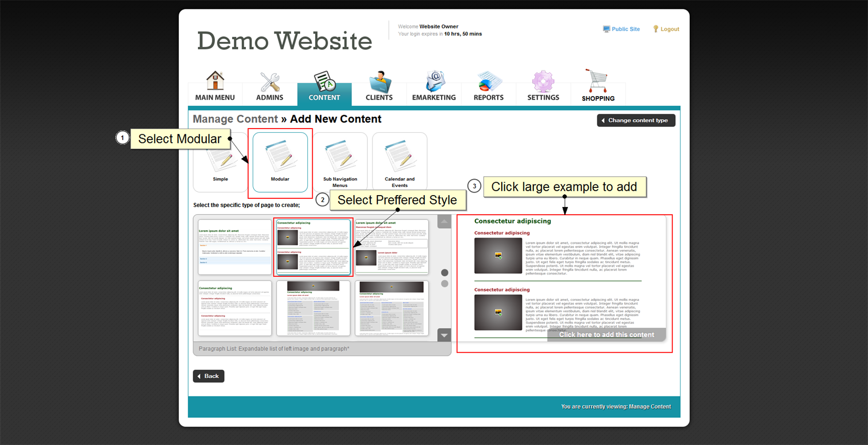
Task: Select the second page dot indicator
Action: point(444,283)
